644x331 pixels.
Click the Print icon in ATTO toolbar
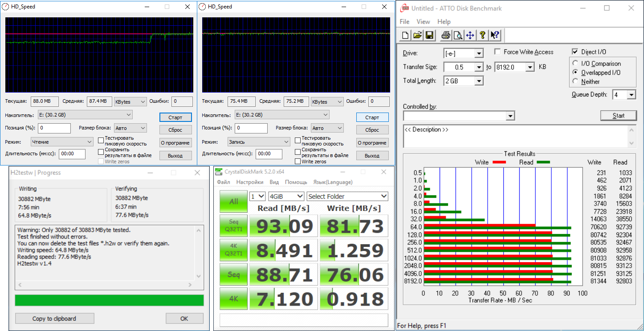[446, 35]
